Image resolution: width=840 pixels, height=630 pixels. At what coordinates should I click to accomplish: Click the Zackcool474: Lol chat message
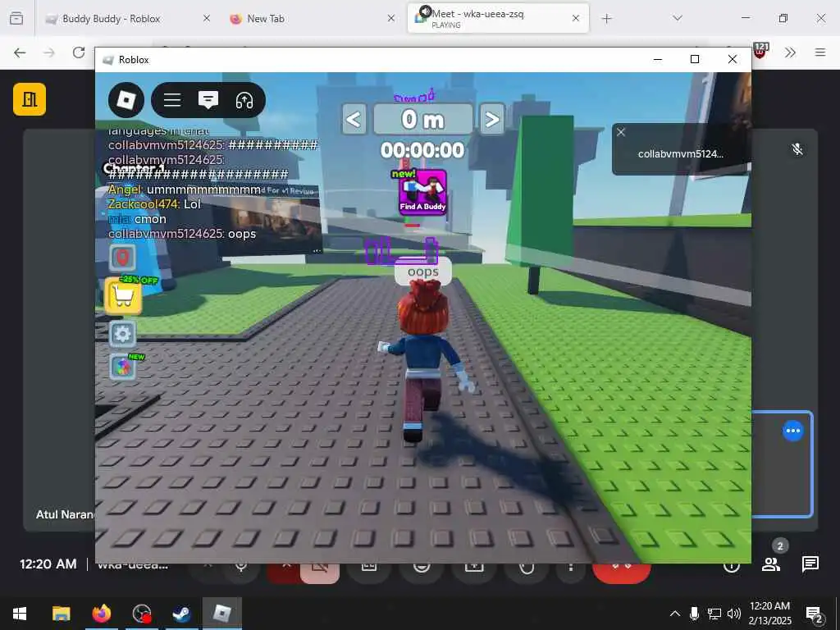pyautogui.click(x=154, y=204)
